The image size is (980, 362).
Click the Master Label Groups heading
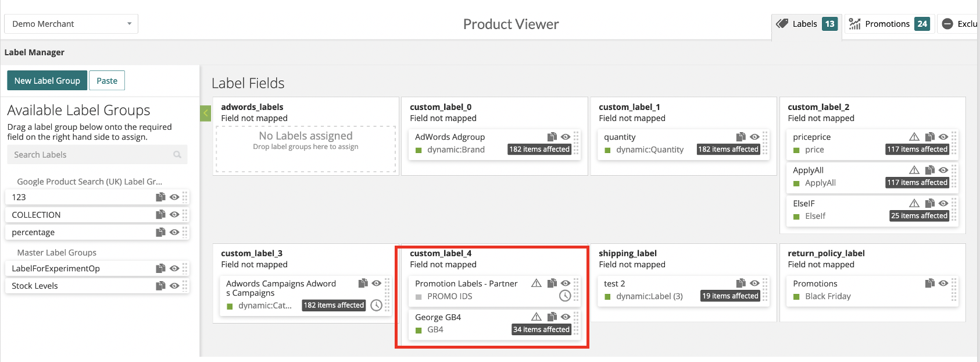coord(57,253)
